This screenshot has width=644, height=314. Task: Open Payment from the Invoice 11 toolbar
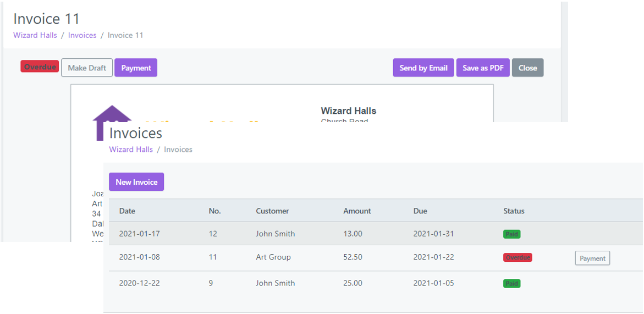[136, 68]
